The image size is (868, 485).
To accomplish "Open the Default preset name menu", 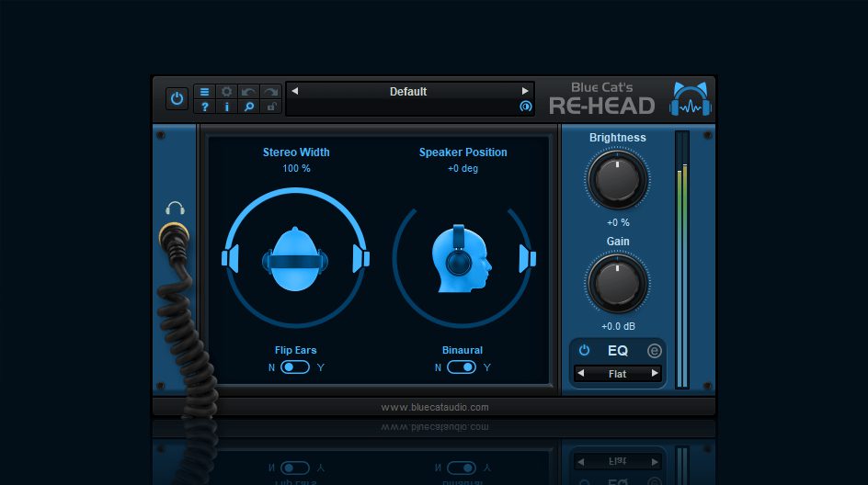I will (x=408, y=91).
